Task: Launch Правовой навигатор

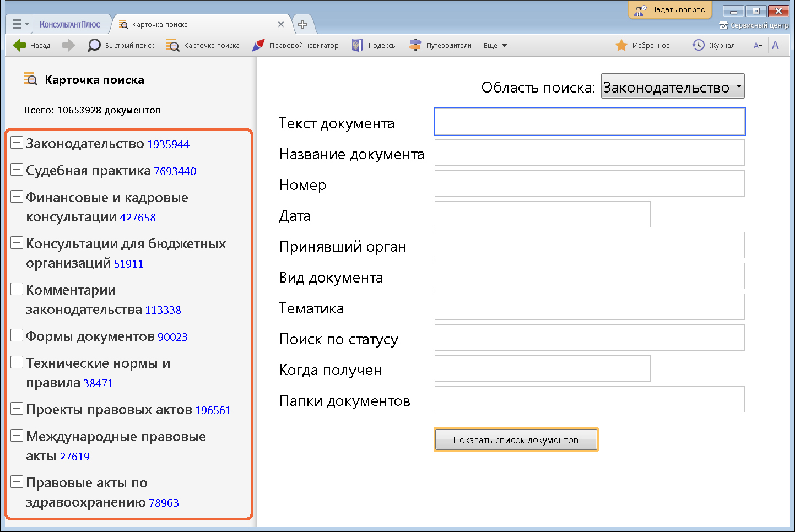Action: 295,45
